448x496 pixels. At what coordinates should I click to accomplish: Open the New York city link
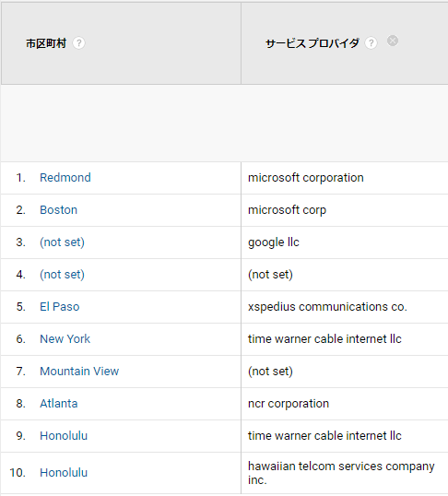(x=65, y=339)
